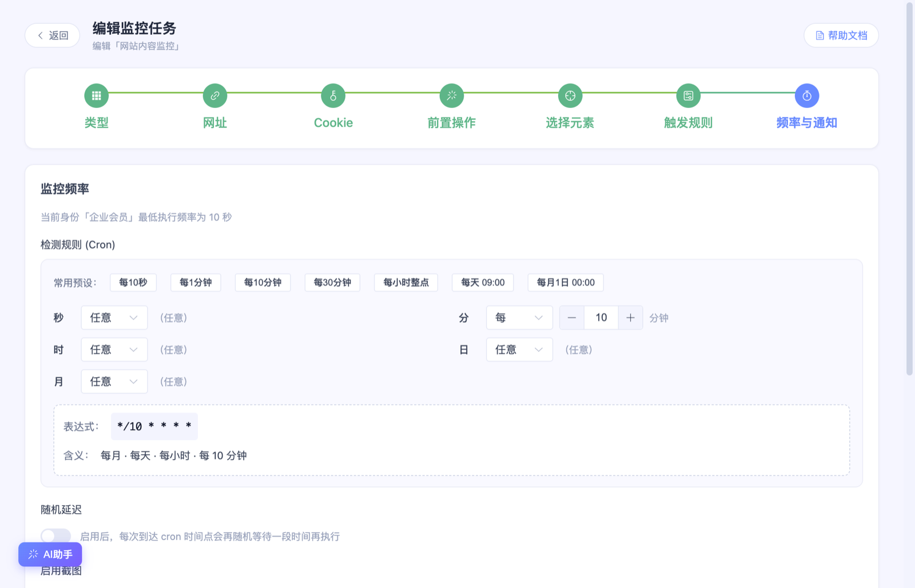Click the 返回 button
Screen dimensions: 915x588
pyautogui.click(x=53, y=35)
